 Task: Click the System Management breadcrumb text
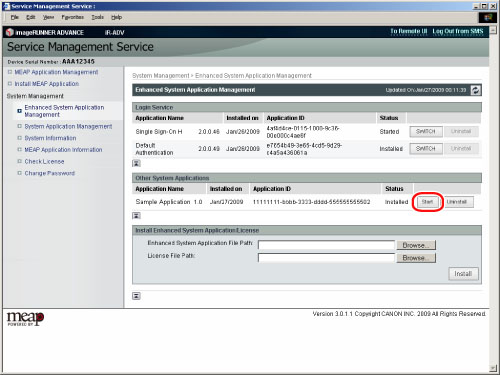pos(161,76)
